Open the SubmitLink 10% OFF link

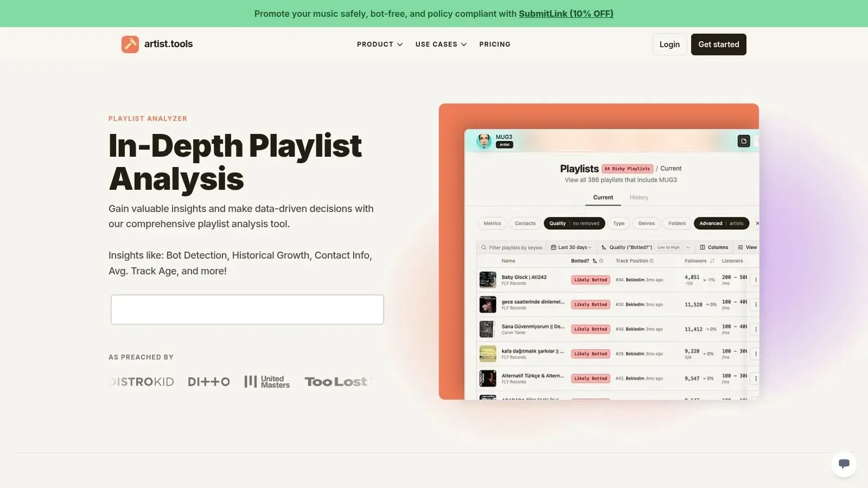coord(566,14)
